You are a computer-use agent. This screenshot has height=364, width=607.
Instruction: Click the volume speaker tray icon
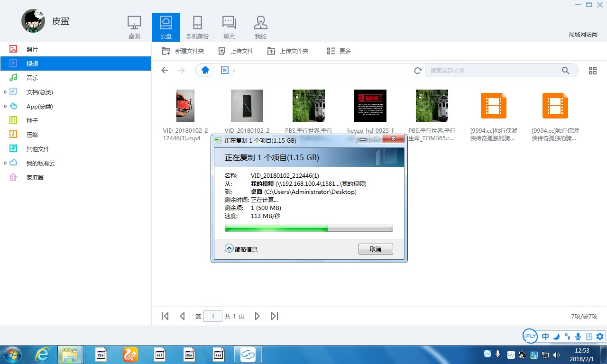point(555,355)
